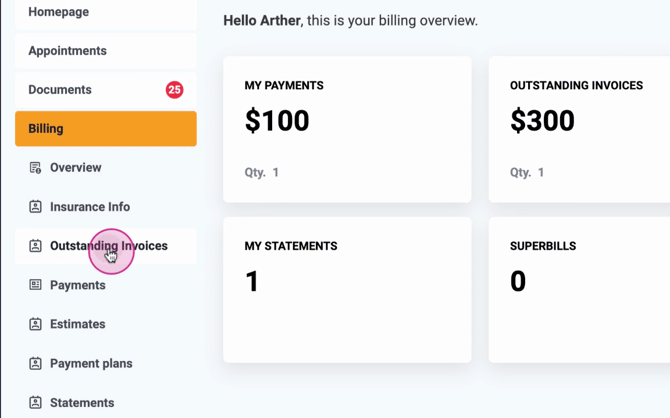Click the Statements sidebar icon

pos(35,402)
